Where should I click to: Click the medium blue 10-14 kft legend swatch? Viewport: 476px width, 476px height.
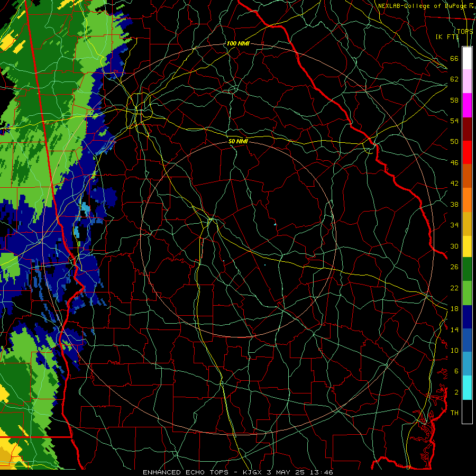click(467, 340)
